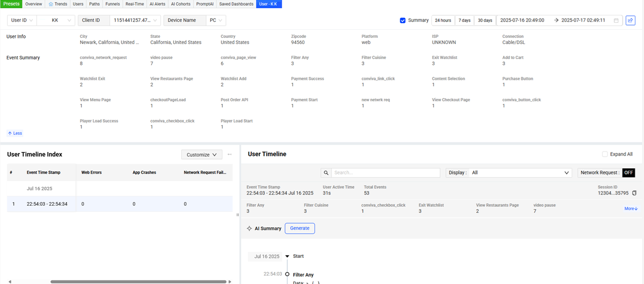
Task: Click the search magnifier icon in User Timeline
Action: click(x=326, y=173)
